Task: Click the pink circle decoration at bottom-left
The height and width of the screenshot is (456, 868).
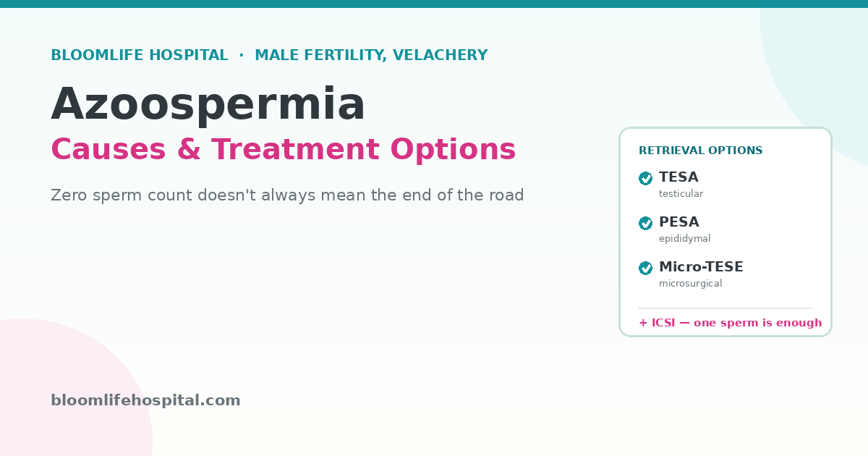Action: (x=65, y=391)
